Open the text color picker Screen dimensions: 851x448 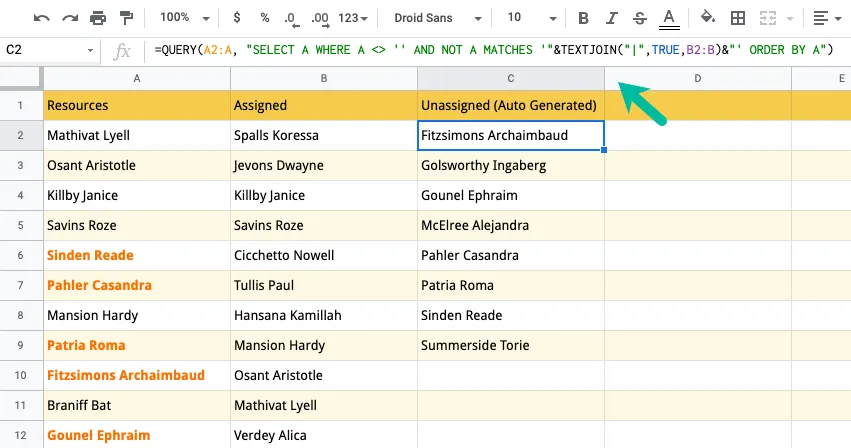point(669,19)
